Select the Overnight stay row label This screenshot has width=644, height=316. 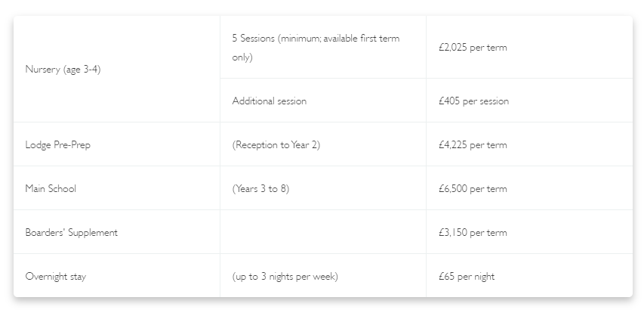coord(56,277)
